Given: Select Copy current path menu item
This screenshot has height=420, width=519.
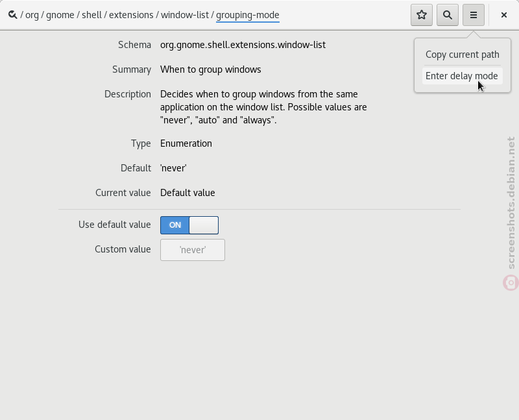Looking at the screenshot, I should 463,55.
